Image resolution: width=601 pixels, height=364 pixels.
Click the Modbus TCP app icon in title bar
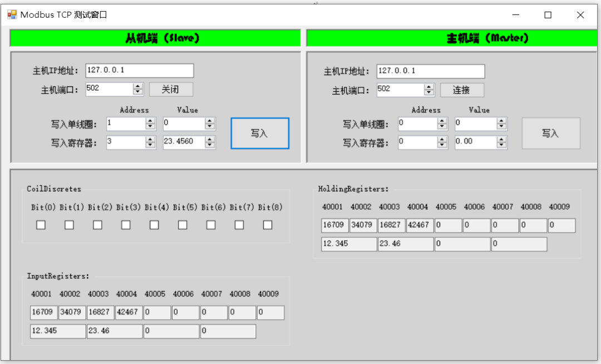click(12, 15)
